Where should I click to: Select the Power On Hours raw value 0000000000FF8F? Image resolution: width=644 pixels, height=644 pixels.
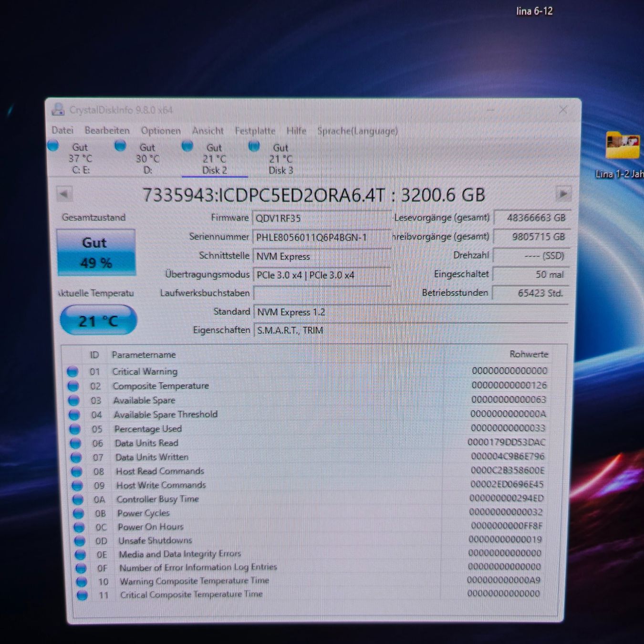(507, 525)
